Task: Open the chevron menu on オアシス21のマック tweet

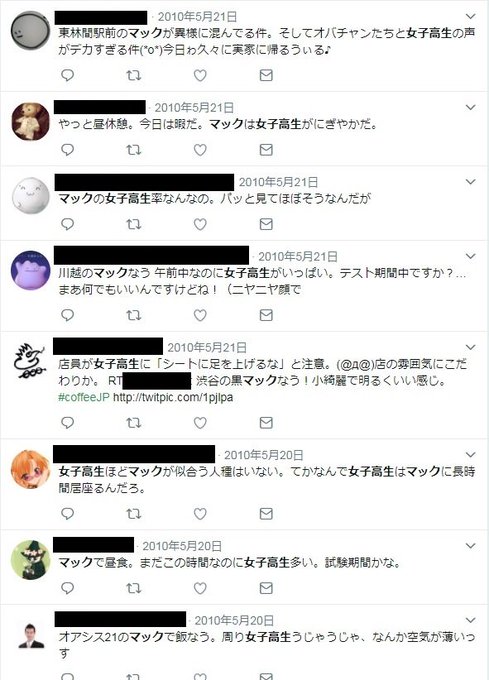Action: tap(470, 620)
